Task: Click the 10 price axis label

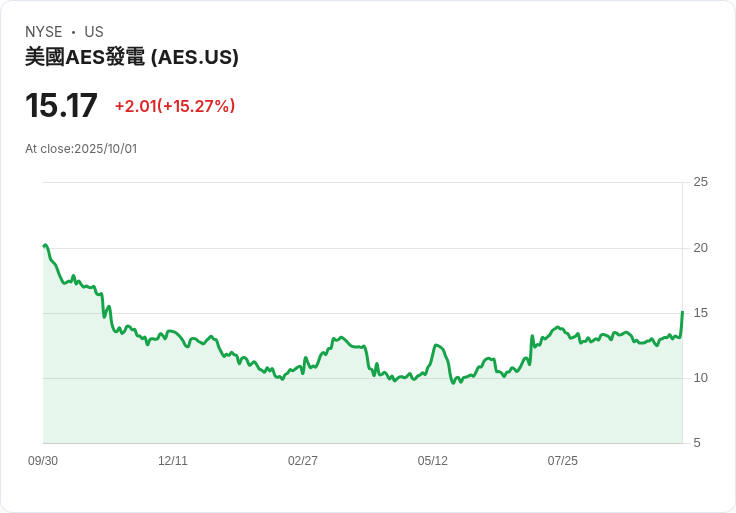Action: pyautogui.click(x=700, y=378)
